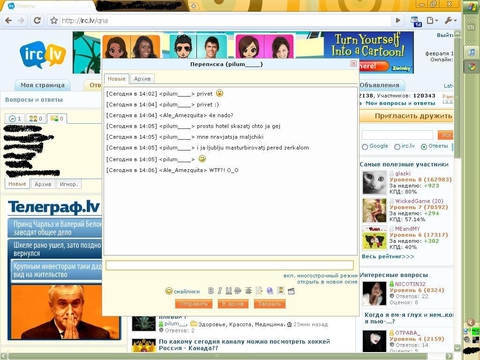Close conversation with Закрыть button
Viewport: 480px width, 360px height.
(x=269, y=304)
